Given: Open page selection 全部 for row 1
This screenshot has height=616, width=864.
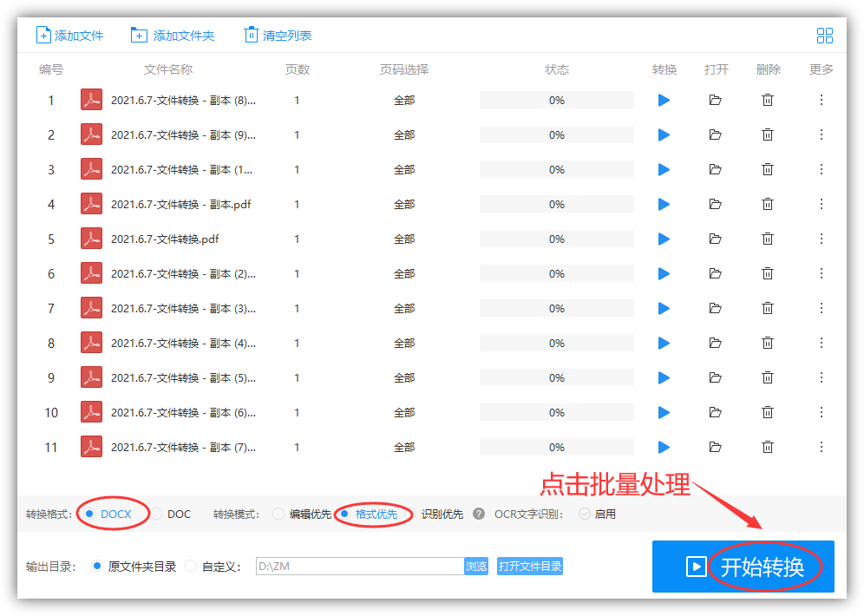Looking at the screenshot, I should (x=404, y=101).
